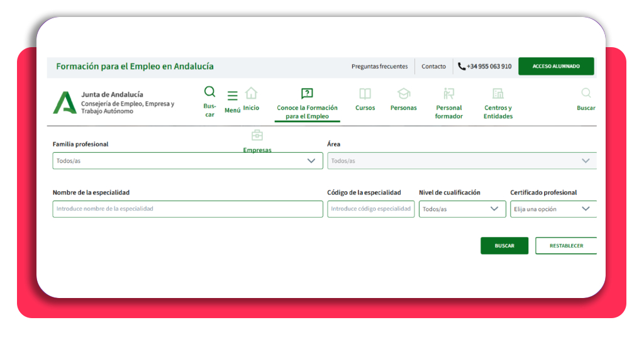Expand the Familia profesional dropdown

(187, 161)
